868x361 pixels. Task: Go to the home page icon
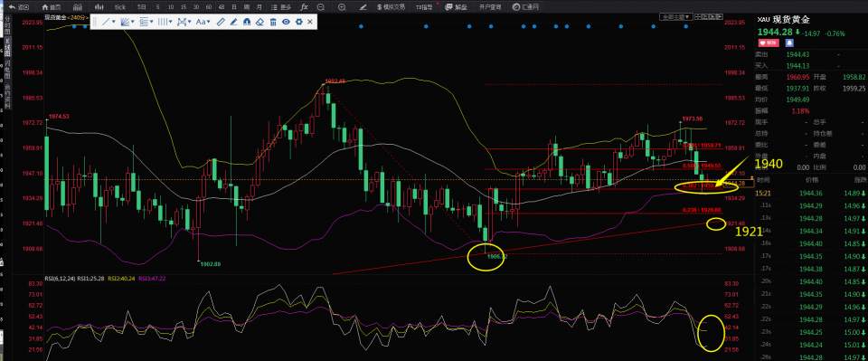(52, 7)
